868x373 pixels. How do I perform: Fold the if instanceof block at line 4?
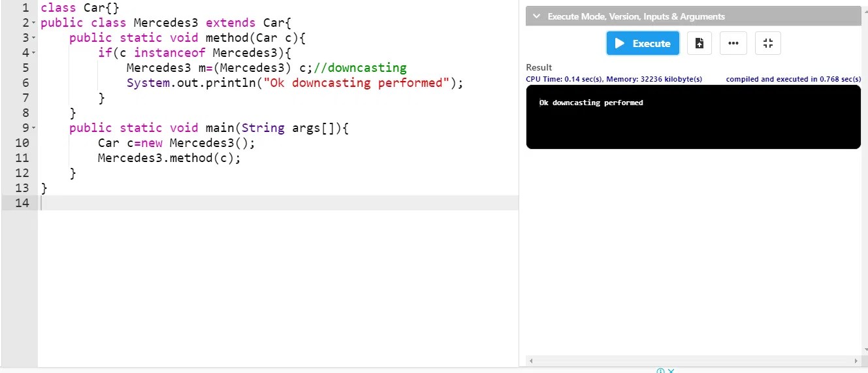tap(34, 54)
